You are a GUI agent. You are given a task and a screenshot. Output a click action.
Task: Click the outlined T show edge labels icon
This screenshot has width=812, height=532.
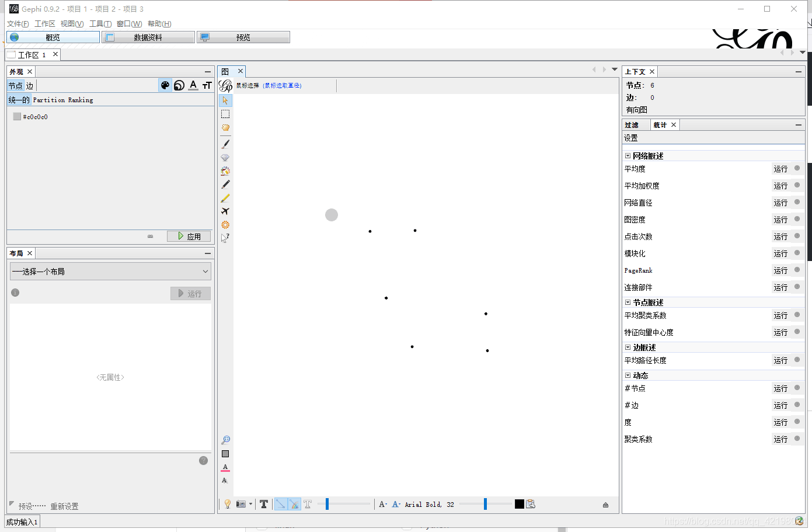pos(308,504)
